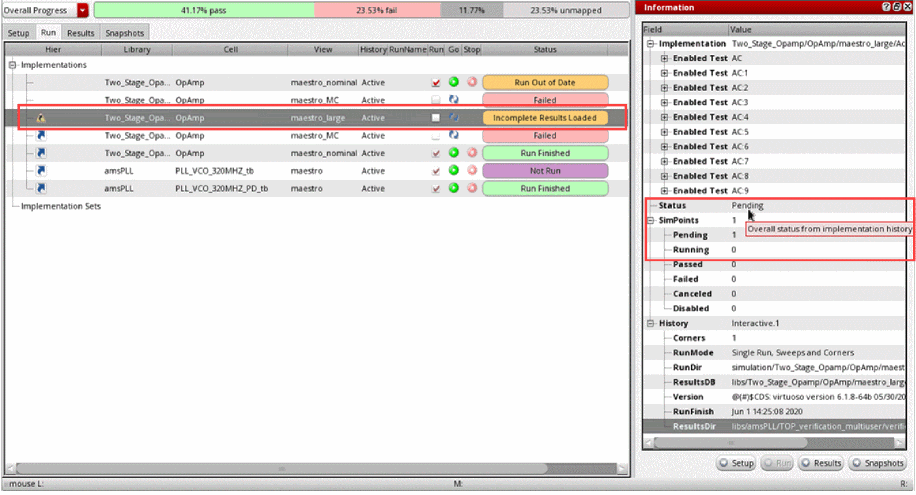Switch to the Results tab
The image size is (916, 495).
click(81, 33)
